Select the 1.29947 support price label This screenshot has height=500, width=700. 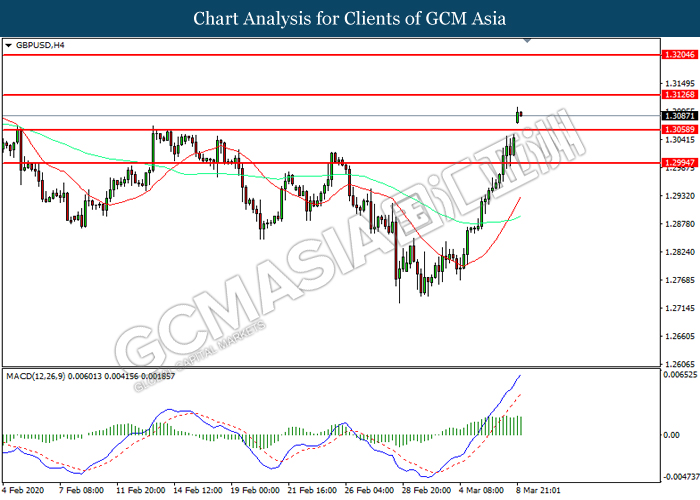pos(679,162)
